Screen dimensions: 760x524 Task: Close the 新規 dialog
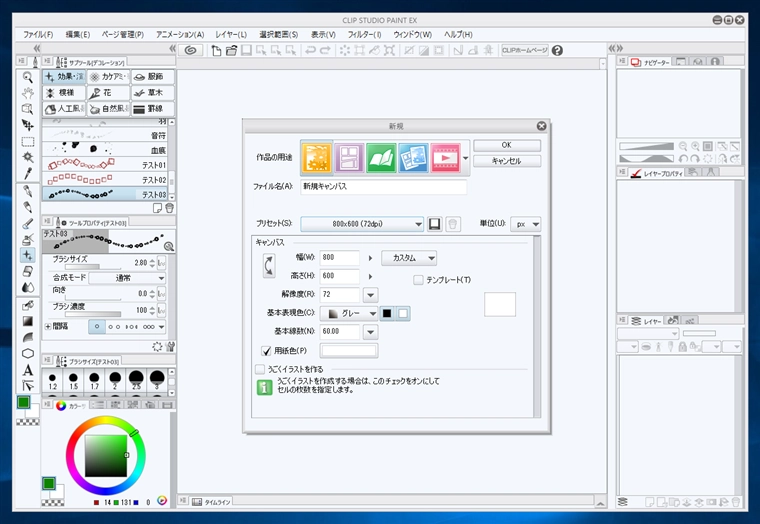[541, 126]
